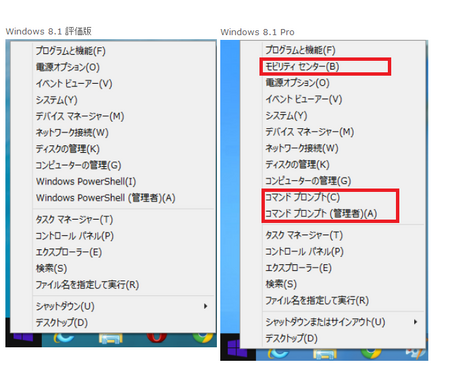Image resolution: width=450 pixels, height=375 pixels.
Task: Click the Internet Explorer taskbar icon in the Pro screenshot
Action: coord(279,354)
